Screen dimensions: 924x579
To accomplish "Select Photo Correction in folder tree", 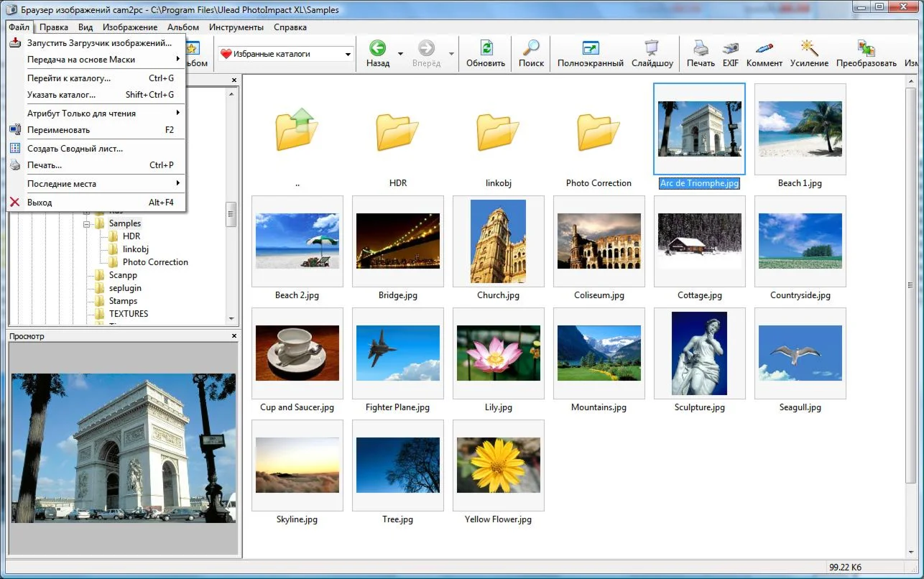I will pos(155,262).
